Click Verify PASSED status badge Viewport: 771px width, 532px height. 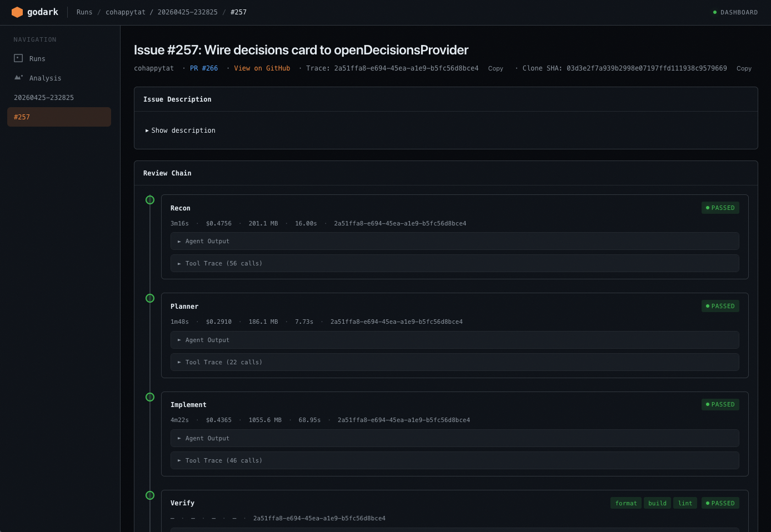720,503
